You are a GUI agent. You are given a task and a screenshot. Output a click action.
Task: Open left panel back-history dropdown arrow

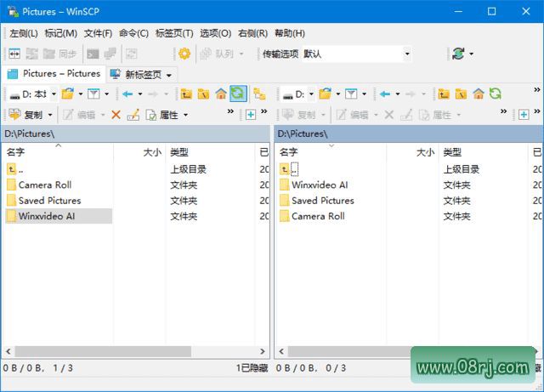point(140,94)
